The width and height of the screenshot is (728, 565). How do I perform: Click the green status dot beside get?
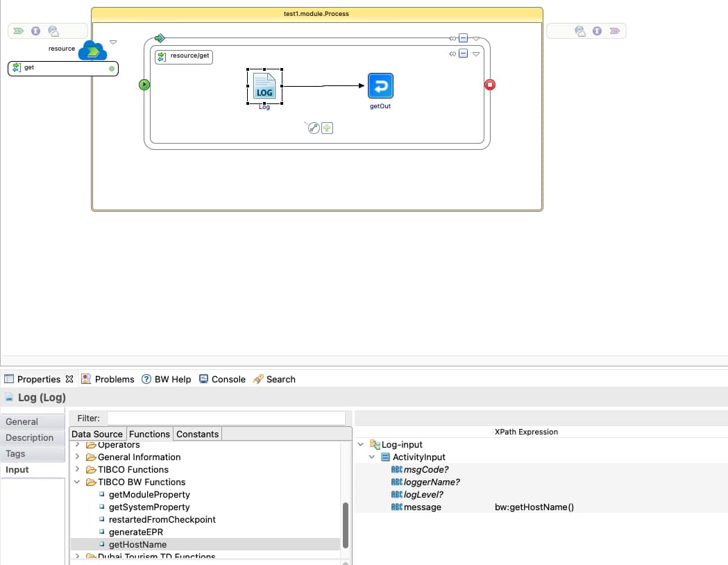[111, 68]
